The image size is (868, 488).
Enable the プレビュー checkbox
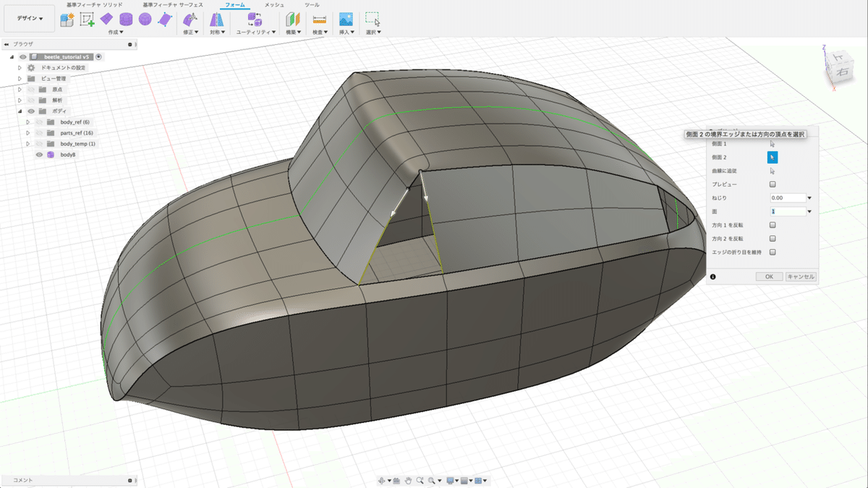pos(773,185)
